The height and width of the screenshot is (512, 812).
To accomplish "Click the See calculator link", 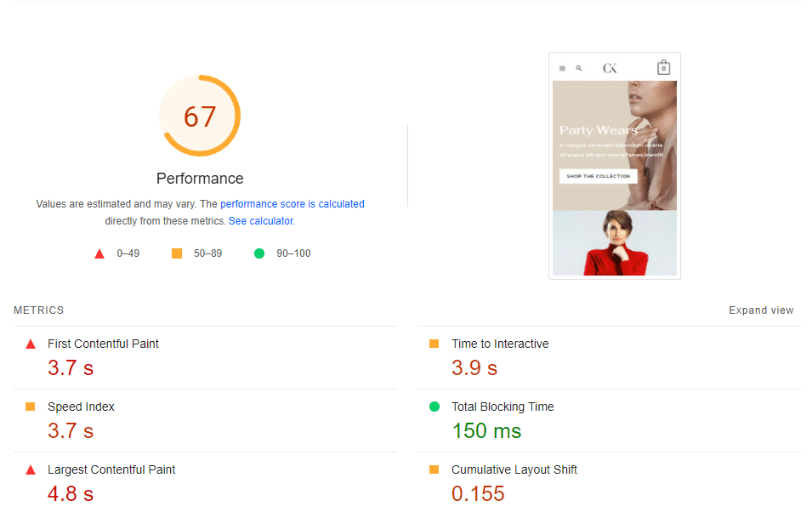I will tap(260, 220).
